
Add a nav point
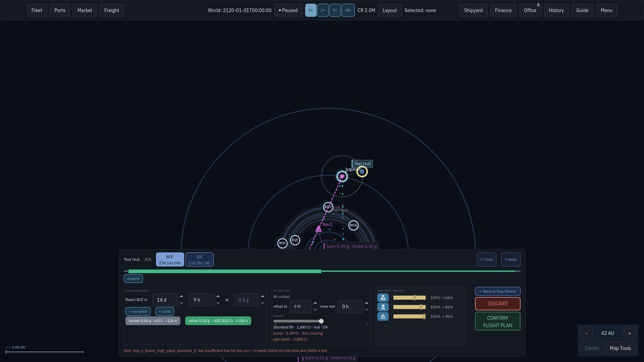(138, 311)
